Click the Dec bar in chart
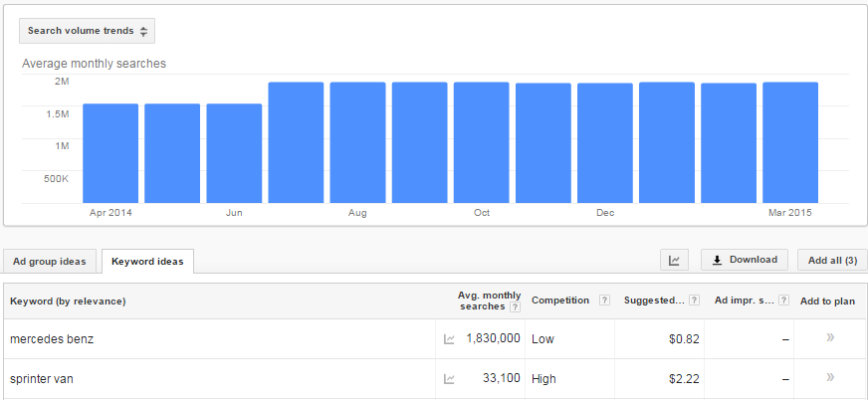The width and height of the screenshot is (868, 400). click(x=605, y=143)
